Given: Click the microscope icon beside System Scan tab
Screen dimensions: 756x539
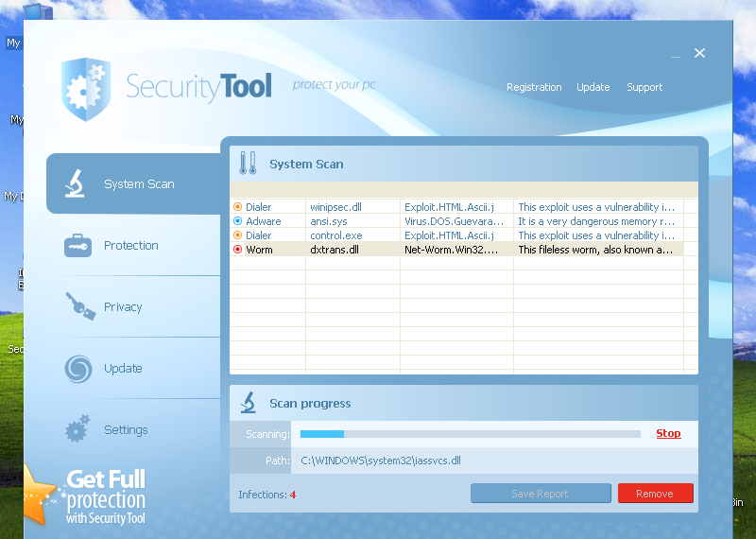Looking at the screenshot, I should 75,183.
